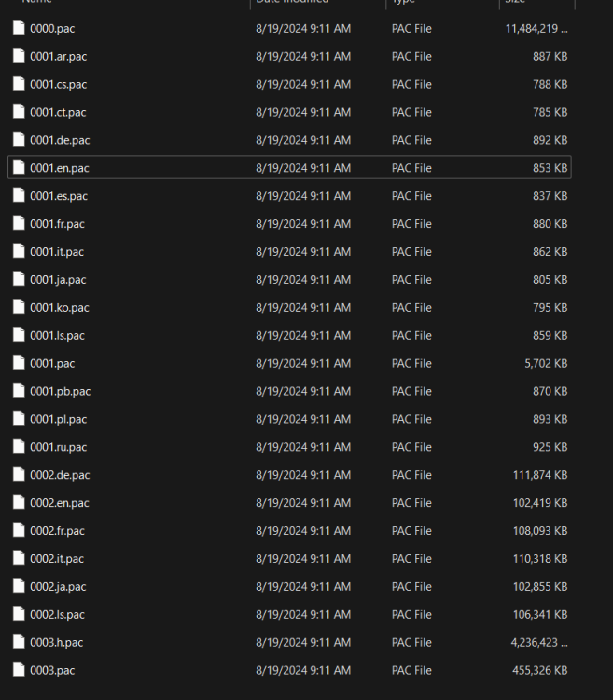Select the file named 0001.cs.pac
This screenshot has height=700, width=613.
tap(58, 84)
